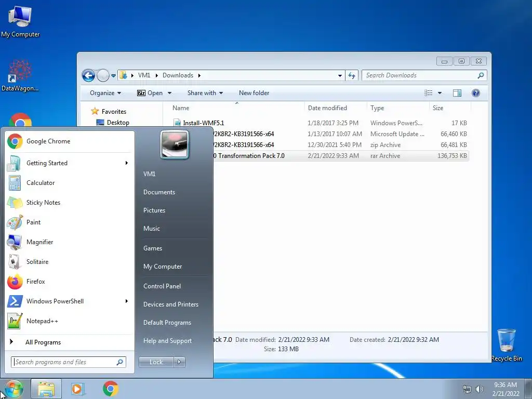The width and height of the screenshot is (532, 399).
Task: Open Documents from Start menu
Action: coord(159,192)
